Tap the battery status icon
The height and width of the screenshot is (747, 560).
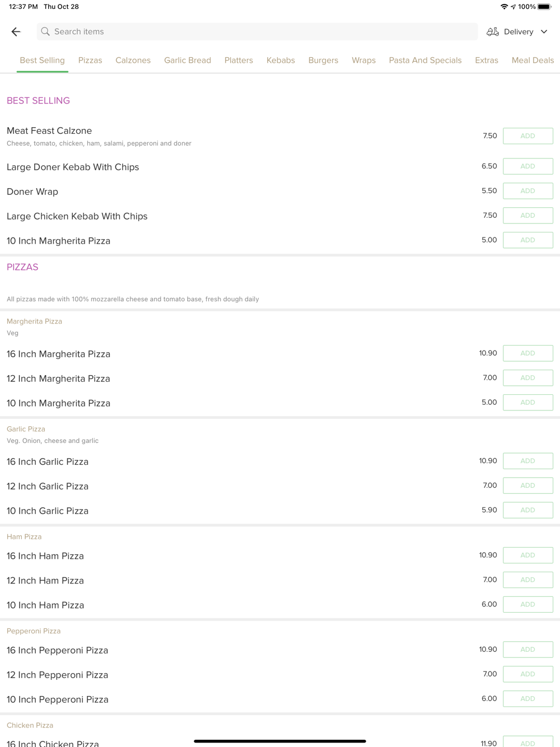(x=544, y=7)
